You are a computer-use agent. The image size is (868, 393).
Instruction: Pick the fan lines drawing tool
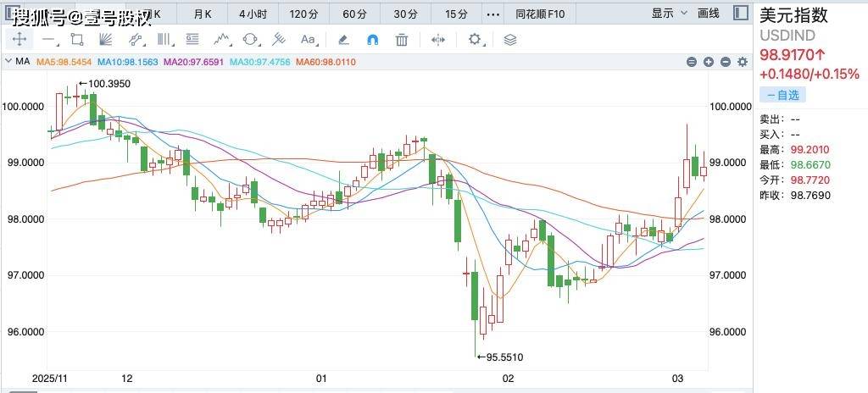pos(106,39)
